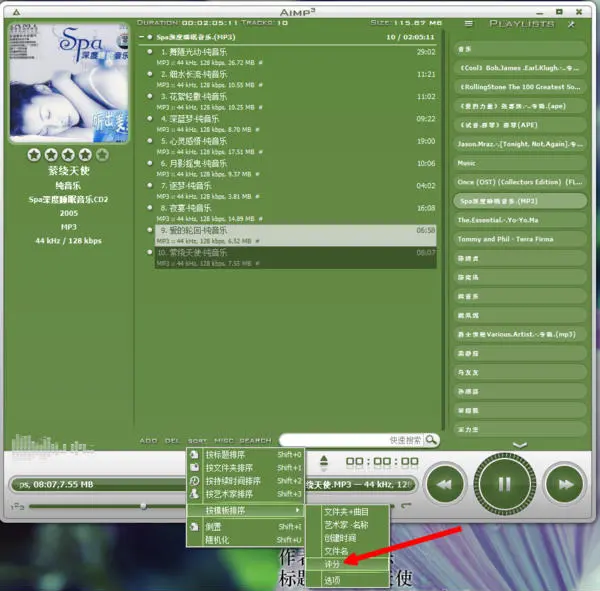Click the invert order menu icon
600x591 pixels.
click(x=194, y=526)
